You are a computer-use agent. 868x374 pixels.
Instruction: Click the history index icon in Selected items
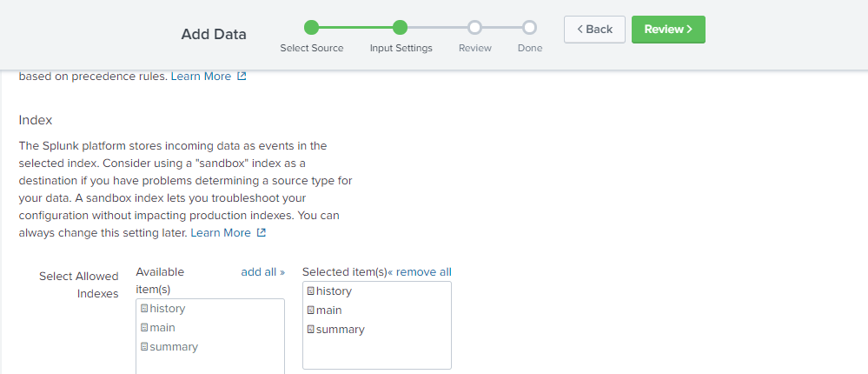pos(310,291)
